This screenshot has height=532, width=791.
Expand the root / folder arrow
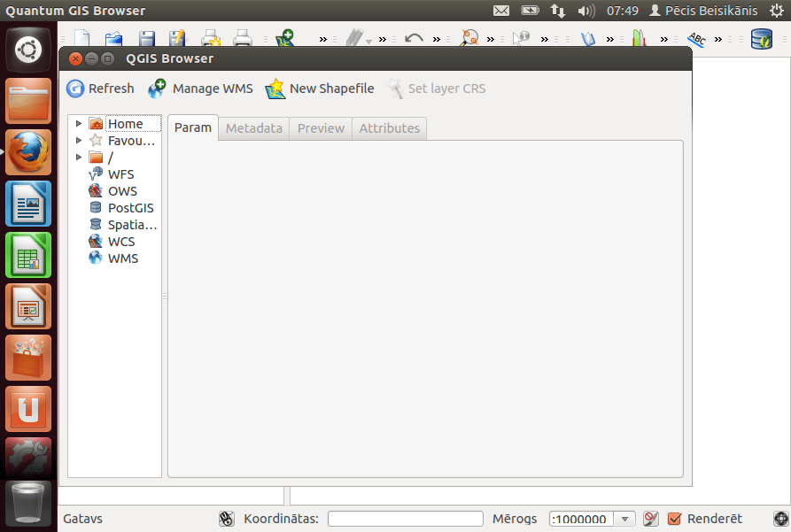tap(79, 158)
